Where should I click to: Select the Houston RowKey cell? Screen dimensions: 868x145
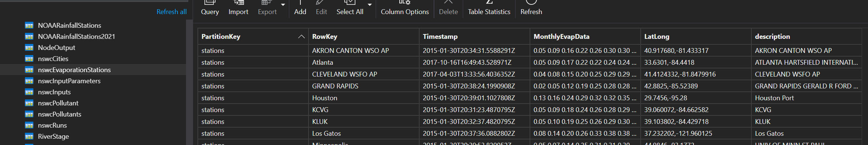(x=364, y=98)
